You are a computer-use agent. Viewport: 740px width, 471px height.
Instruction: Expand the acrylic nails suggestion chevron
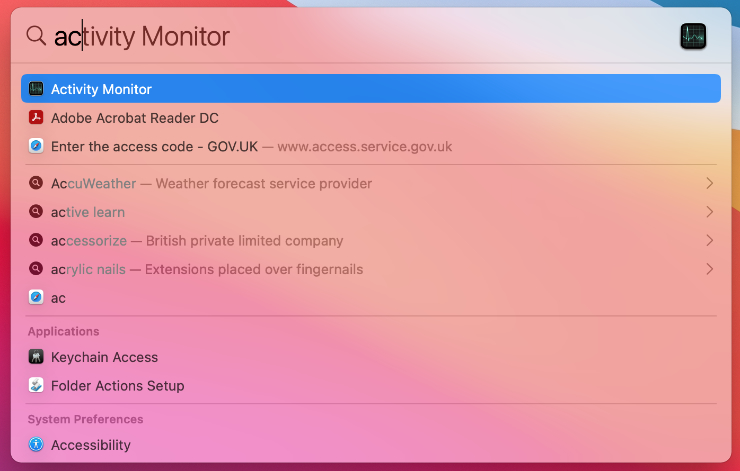709,269
